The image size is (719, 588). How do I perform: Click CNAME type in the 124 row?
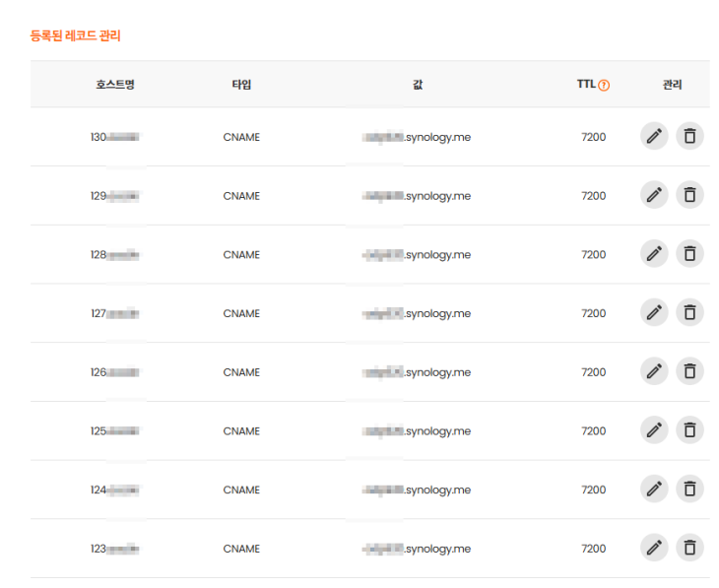[x=241, y=490]
